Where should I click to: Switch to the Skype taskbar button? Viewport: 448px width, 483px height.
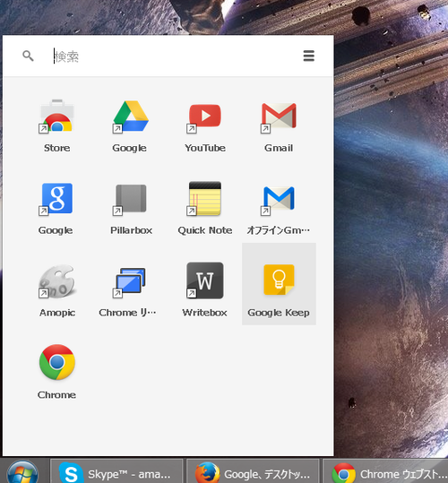pyautogui.click(x=116, y=471)
